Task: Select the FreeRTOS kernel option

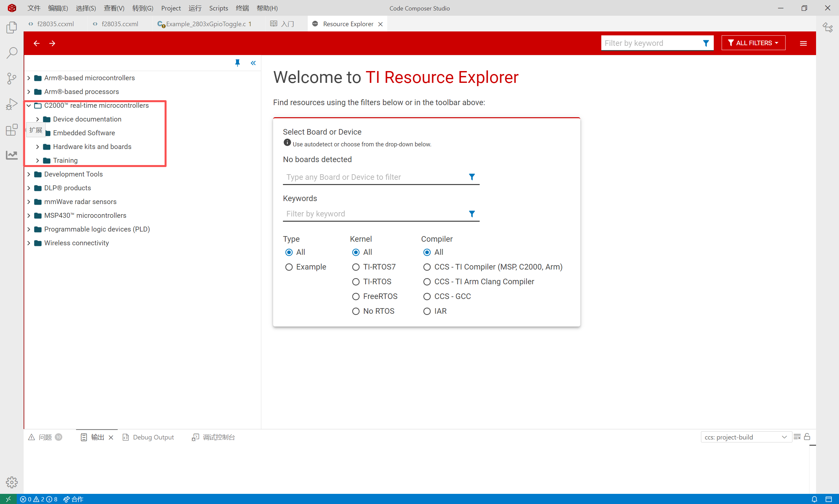Action: pos(356,296)
